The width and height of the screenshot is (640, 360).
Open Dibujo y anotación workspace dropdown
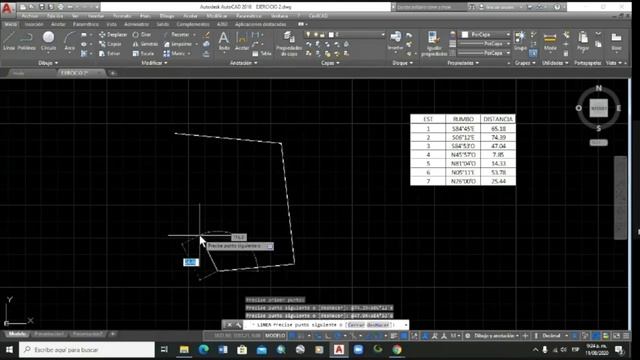click(x=497, y=336)
